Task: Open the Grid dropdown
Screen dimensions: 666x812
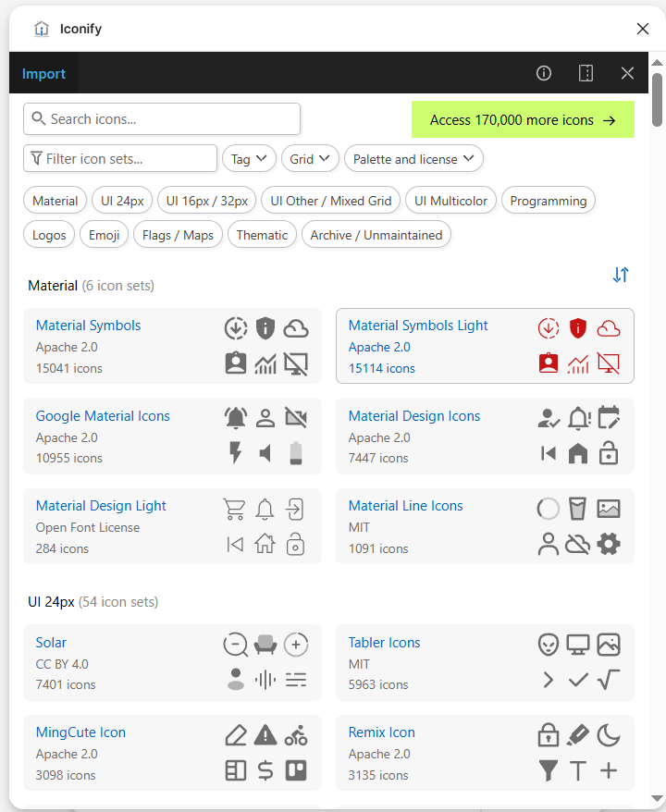Action: click(310, 158)
